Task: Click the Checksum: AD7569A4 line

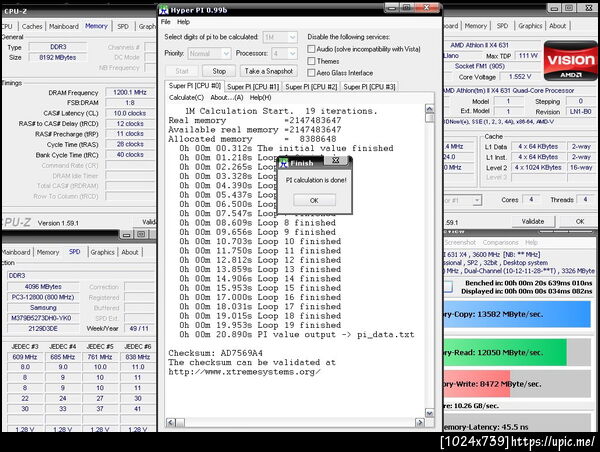Action: 215,353
